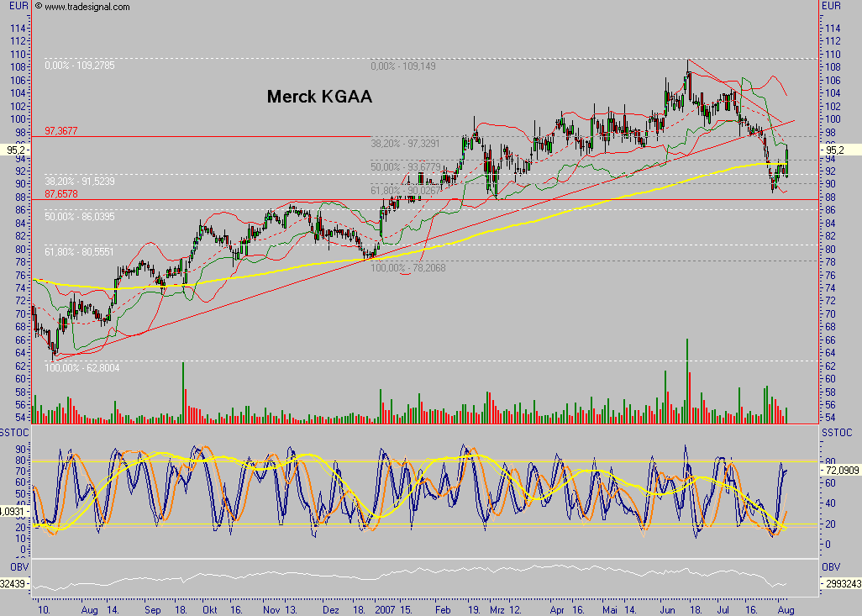Select the 100,00% - 78,2068 retracement label
862x616 pixels.
[x=408, y=268]
